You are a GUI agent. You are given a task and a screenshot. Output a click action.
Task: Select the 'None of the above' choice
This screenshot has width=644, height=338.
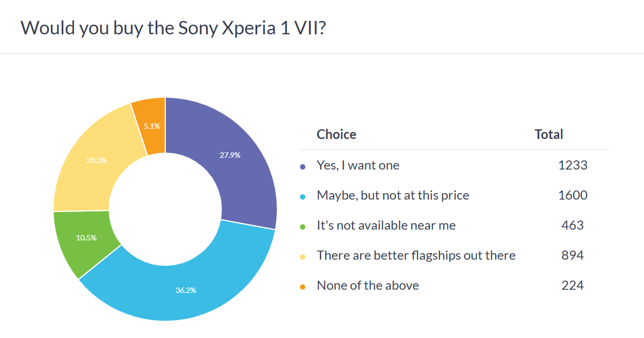[x=368, y=285]
